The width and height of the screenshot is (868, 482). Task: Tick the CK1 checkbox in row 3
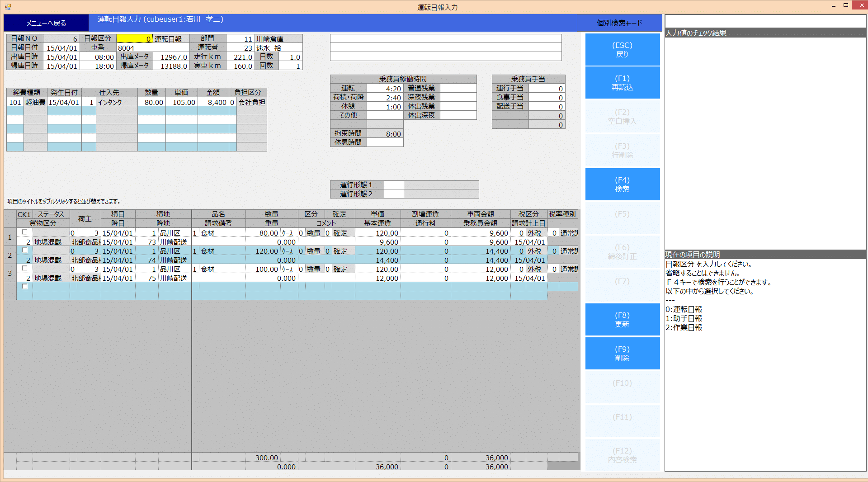tap(25, 269)
